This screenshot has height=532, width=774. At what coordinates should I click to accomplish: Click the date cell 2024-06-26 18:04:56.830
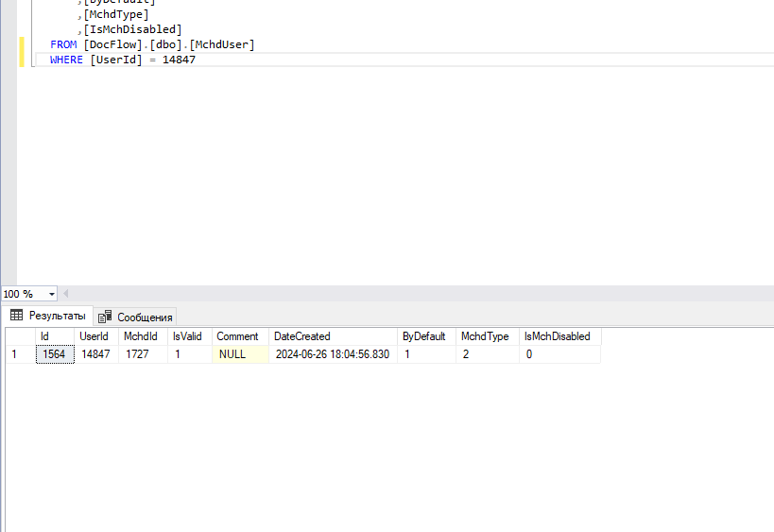[334, 354]
